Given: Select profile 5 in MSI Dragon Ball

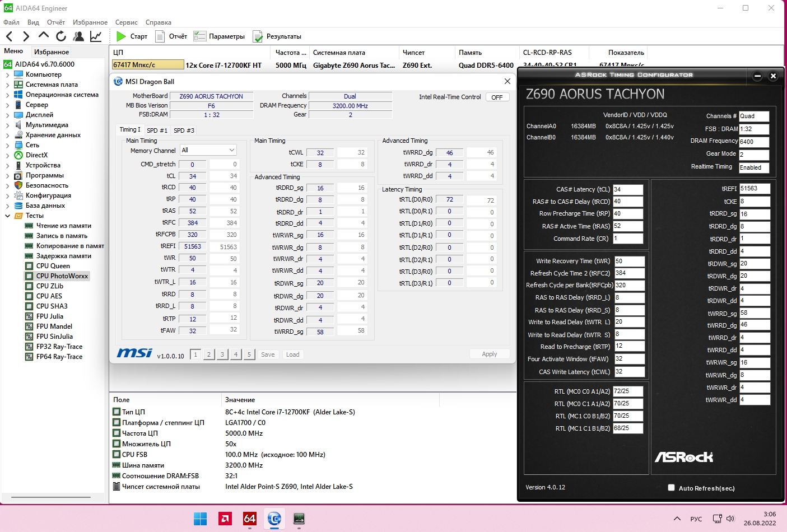Looking at the screenshot, I should 249,354.
